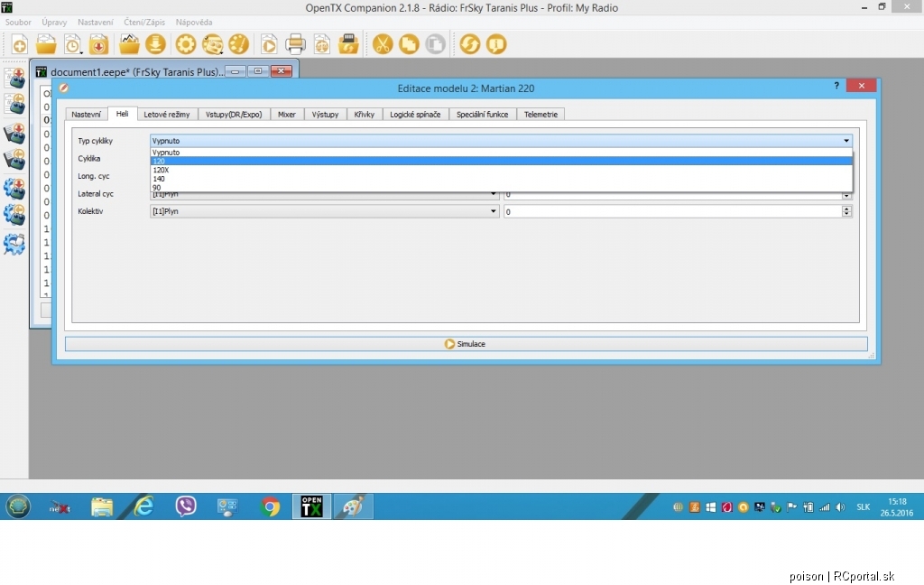Screen dimensions: 924x585
Task: Select the Heli tab
Action: click(x=122, y=114)
